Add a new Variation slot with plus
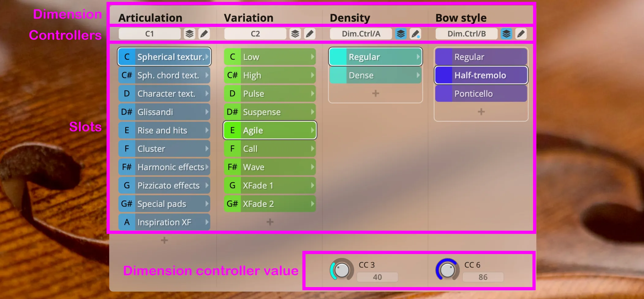This screenshot has height=299, width=644. click(270, 222)
